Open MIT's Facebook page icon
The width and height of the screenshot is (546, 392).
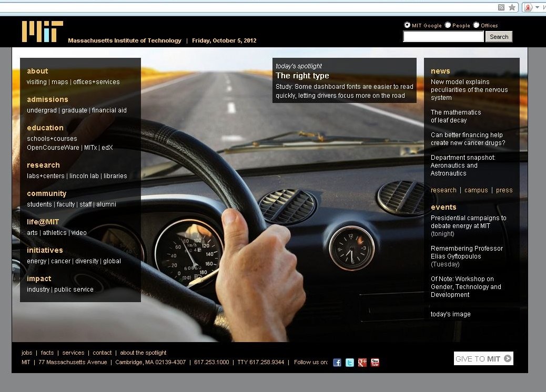[337, 362]
